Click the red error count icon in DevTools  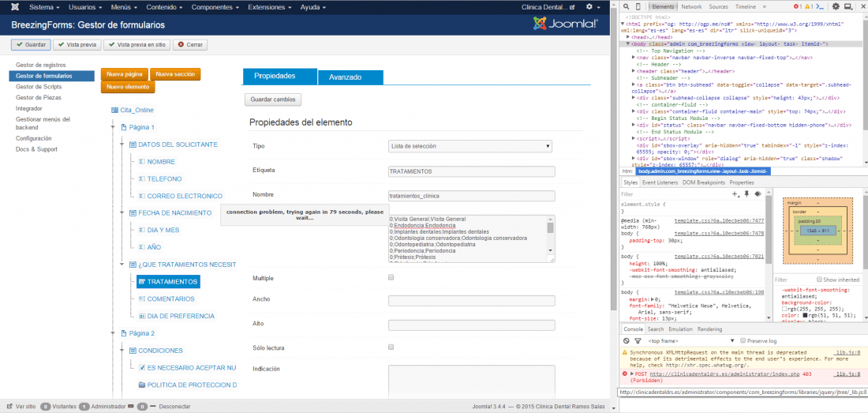pos(797,6)
